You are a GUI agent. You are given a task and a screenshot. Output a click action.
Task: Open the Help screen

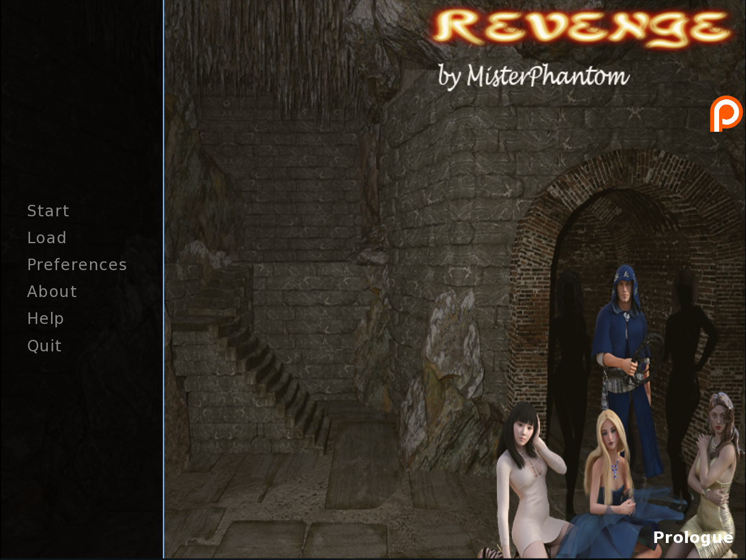tap(46, 318)
